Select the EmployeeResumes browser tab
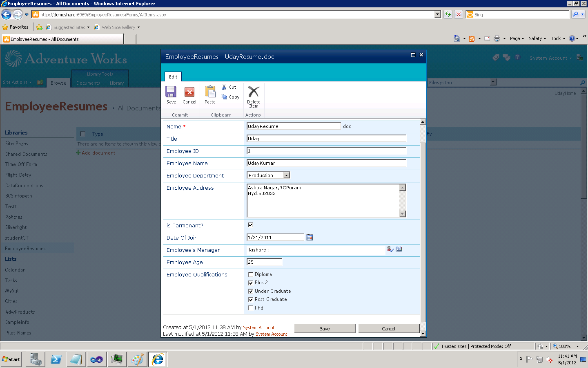Viewport: 588px width, 368px height. [62, 39]
